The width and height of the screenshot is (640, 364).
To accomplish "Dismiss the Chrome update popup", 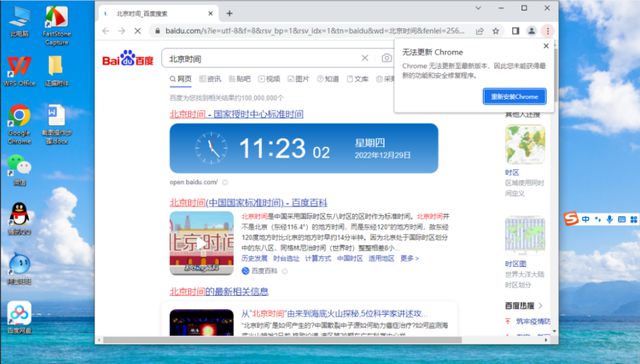I will coord(546,46).
